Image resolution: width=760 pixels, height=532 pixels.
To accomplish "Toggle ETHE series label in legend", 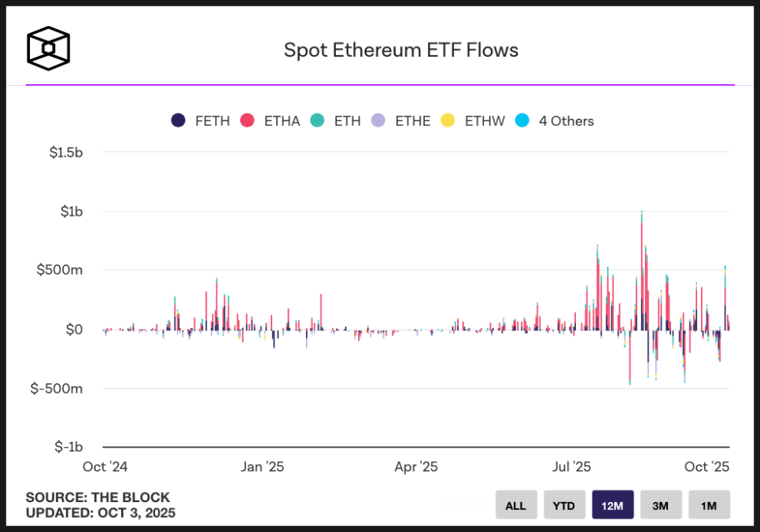I will [x=412, y=121].
